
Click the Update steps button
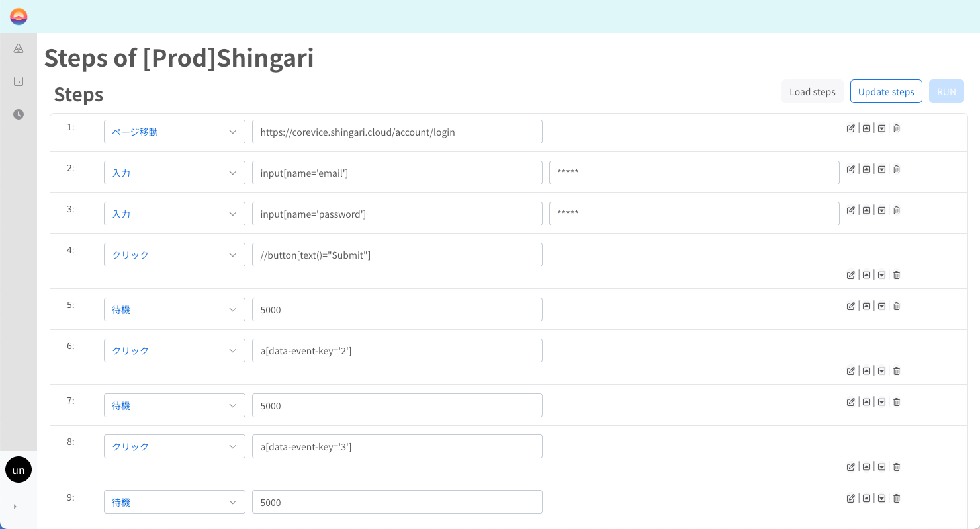886,92
